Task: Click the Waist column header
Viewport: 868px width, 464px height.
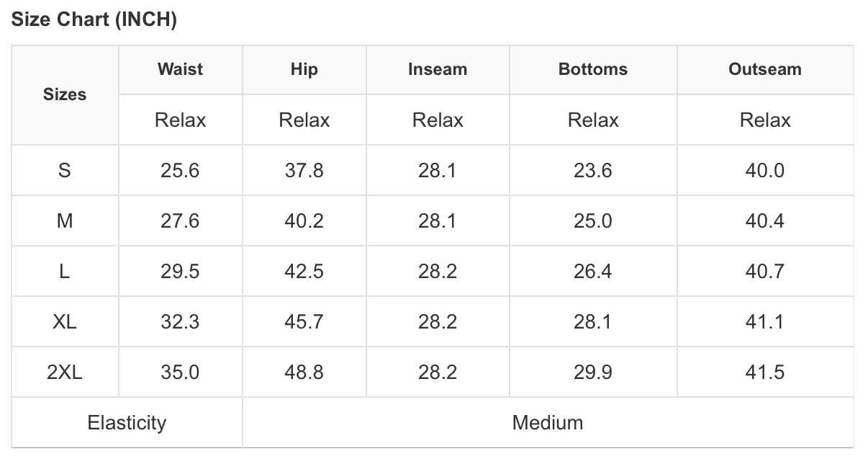Action: pyautogui.click(x=180, y=69)
